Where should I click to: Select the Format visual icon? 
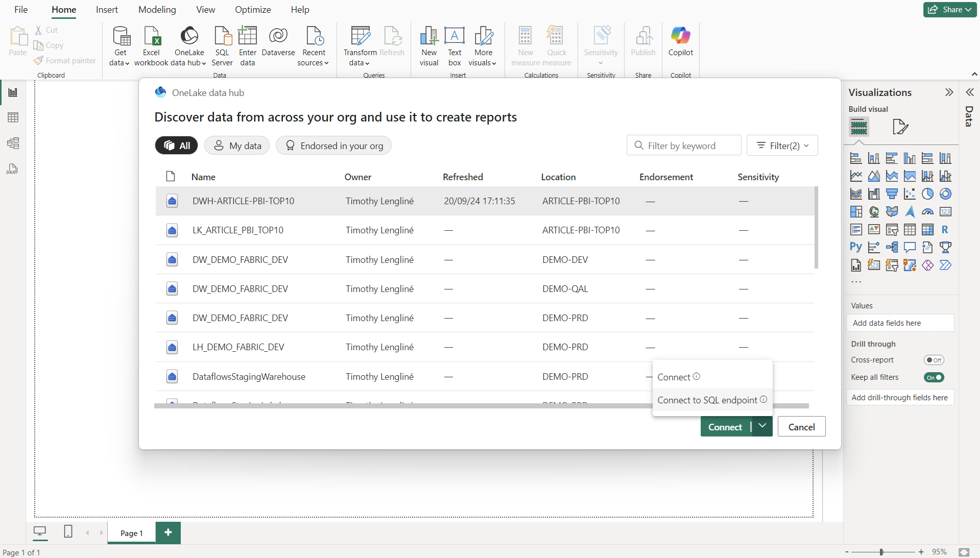pos(900,126)
